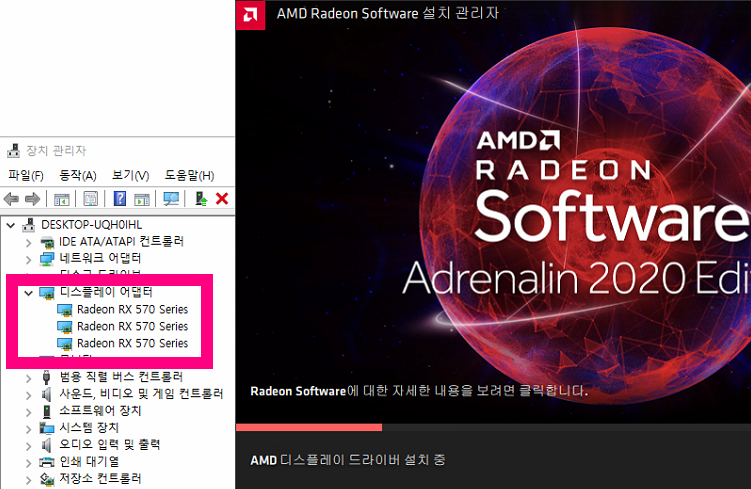Click the Back arrow in Device Manager toolbar
The width and height of the screenshot is (751, 489).
tap(11, 199)
